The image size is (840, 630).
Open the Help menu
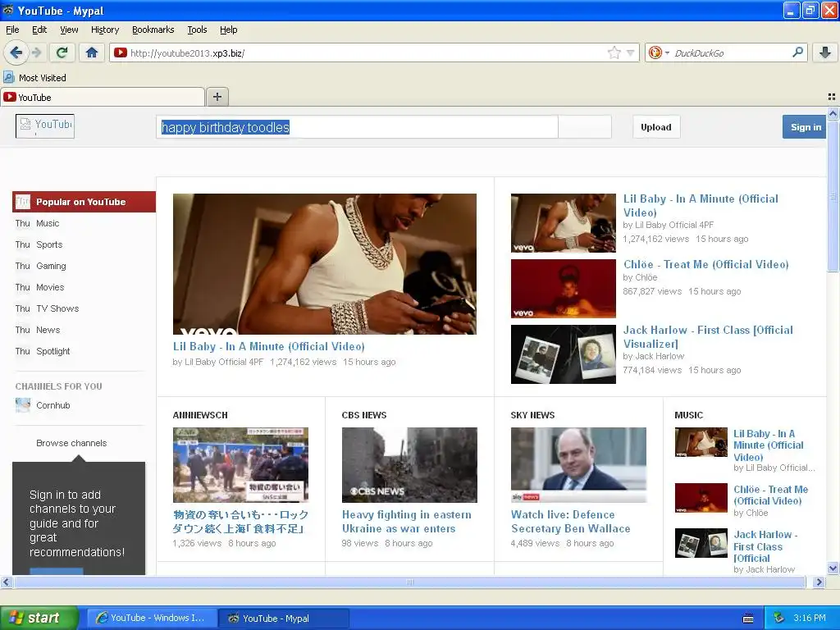pos(229,30)
